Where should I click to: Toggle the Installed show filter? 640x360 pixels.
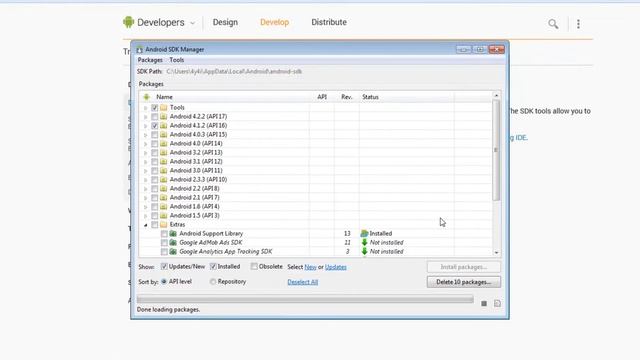pos(213,267)
